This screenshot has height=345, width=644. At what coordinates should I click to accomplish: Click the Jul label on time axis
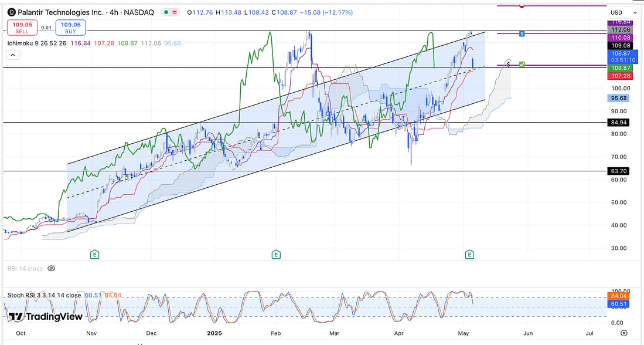tap(590, 333)
